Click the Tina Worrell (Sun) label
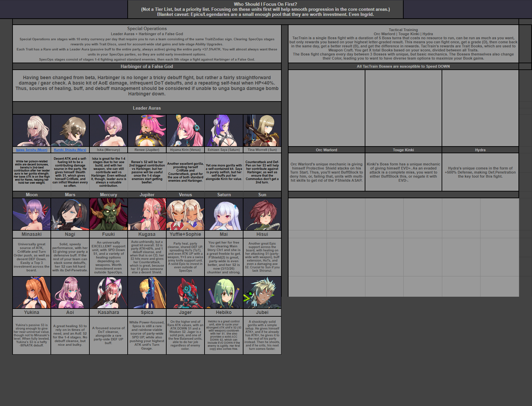 [262, 150]
